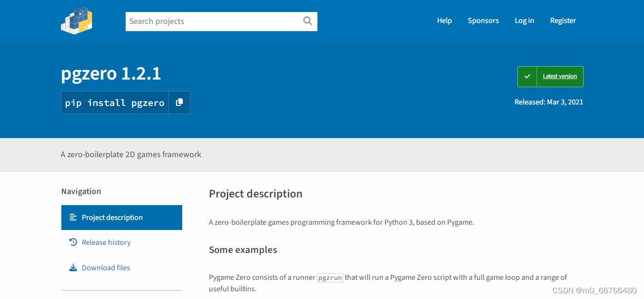Viewport: 644px width, 299px height.
Task: Open the Sponsors page
Action: coord(483,21)
